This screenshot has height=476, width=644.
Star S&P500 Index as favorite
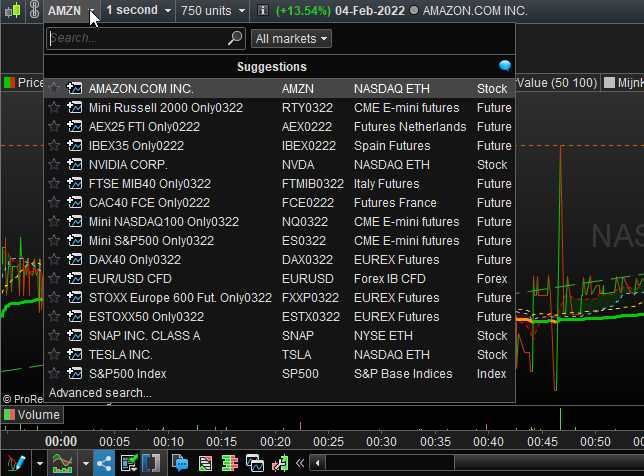click(x=54, y=373)
